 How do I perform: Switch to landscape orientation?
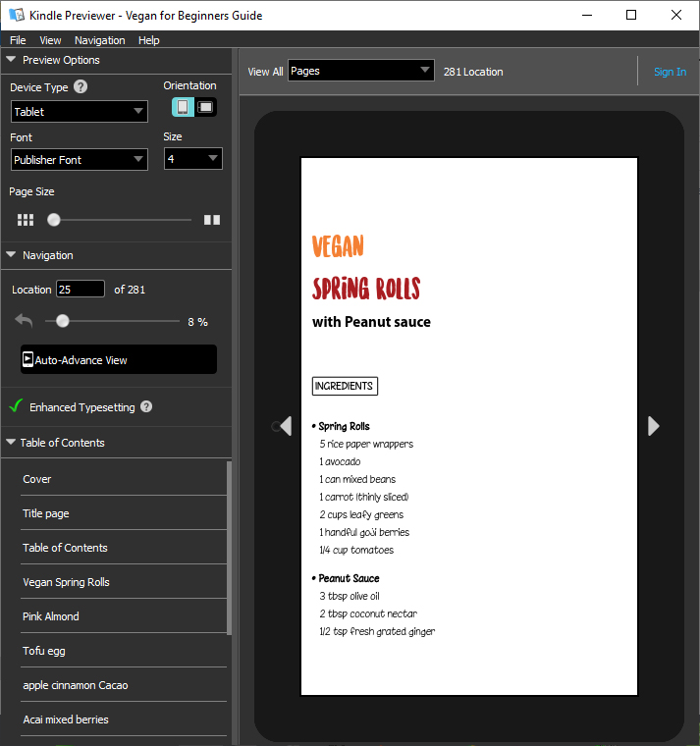click(205, 107)
